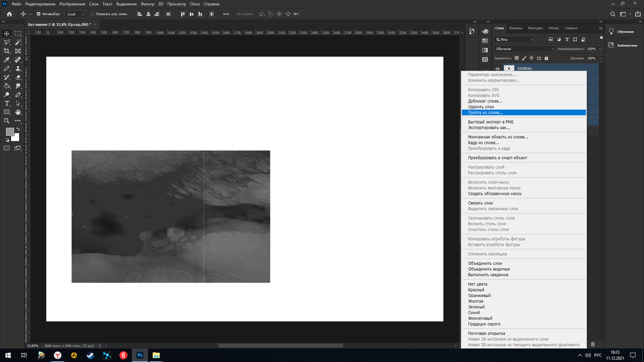Enable the Автовыбор checkbox

[39, 14]
